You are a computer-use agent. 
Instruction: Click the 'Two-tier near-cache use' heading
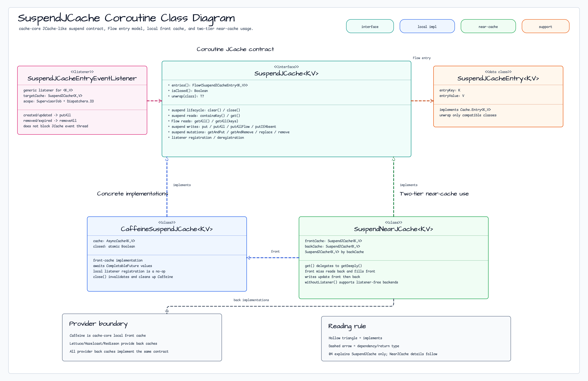point(434,194)
